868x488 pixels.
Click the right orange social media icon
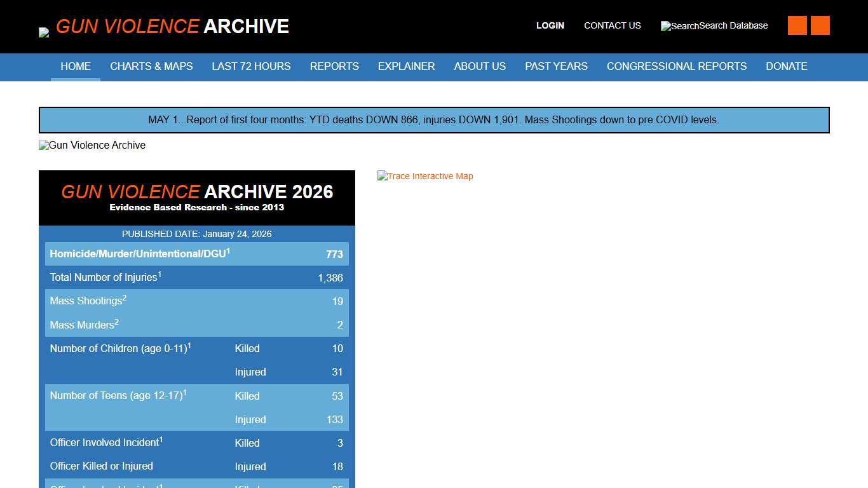click(820, 25)
